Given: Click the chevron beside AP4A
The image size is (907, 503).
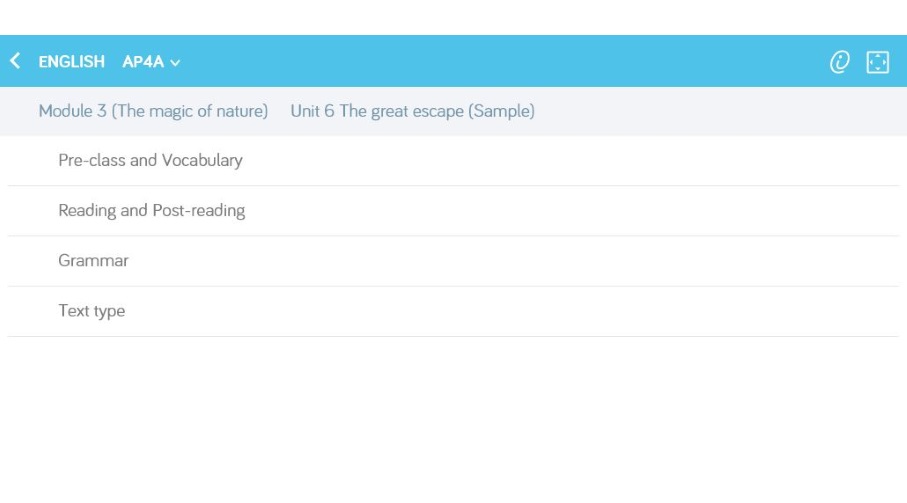Looking at the screenshot, I should click(x=175, y=62).
